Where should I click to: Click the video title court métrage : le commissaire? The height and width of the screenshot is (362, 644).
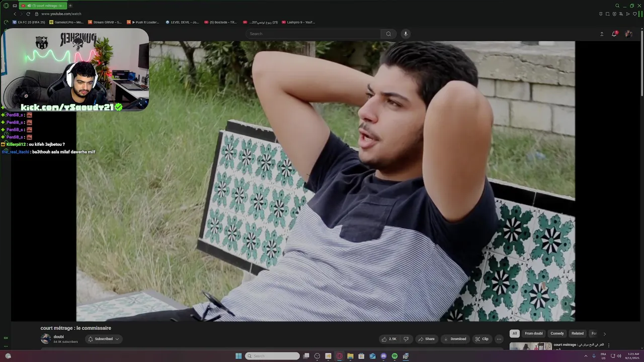click(x=76, y=328)
